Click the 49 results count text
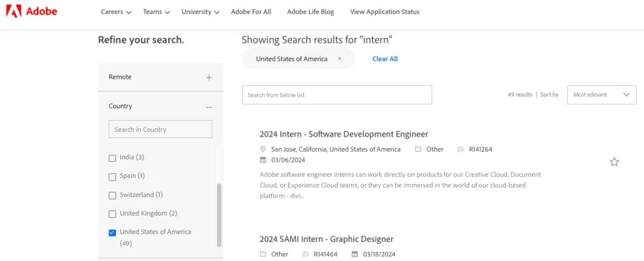644x261 pixels. (x=520, y=95)
